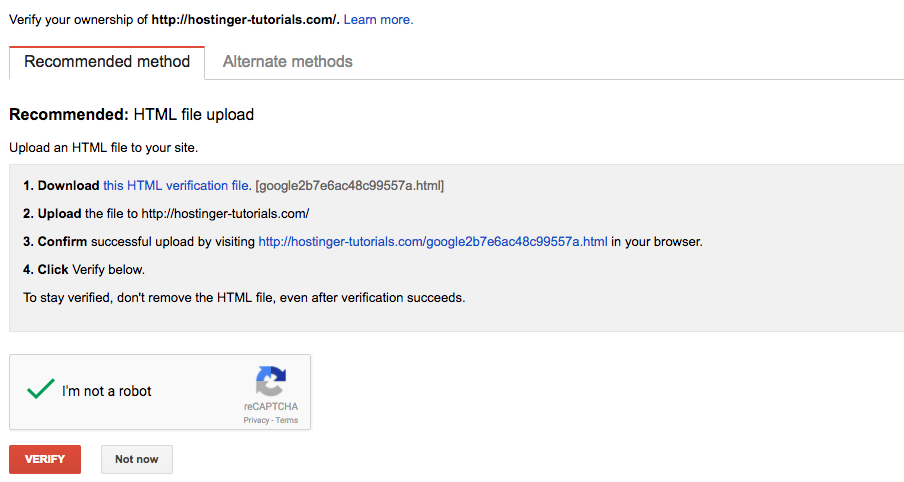This screenshot has height=482, width=904.
Task: Click the "I'm not a robot" label
Action: pyautogui.click(x=107, y=391)
